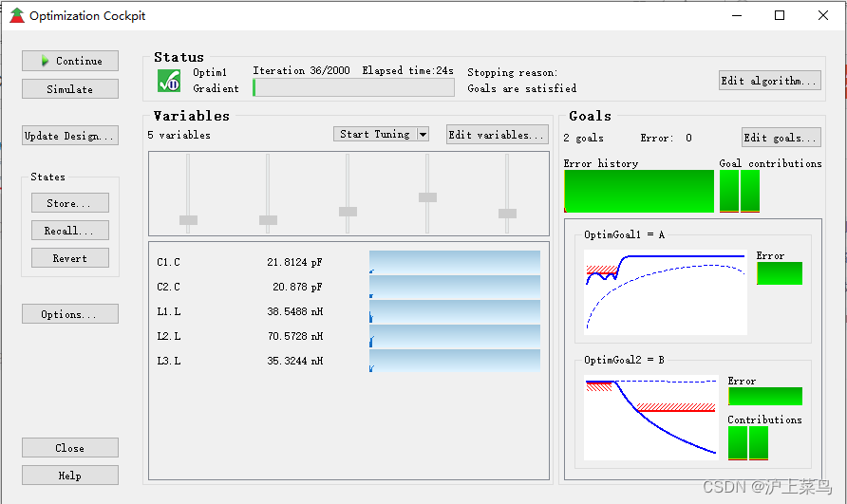The width and height of the screenshot is (847, 504).
Task: Click the optimization status checkmark icon
Action: click(169, 81)
